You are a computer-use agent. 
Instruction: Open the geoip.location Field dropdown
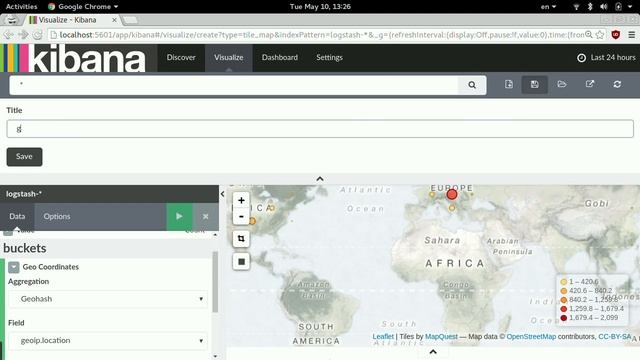[108, 340]
